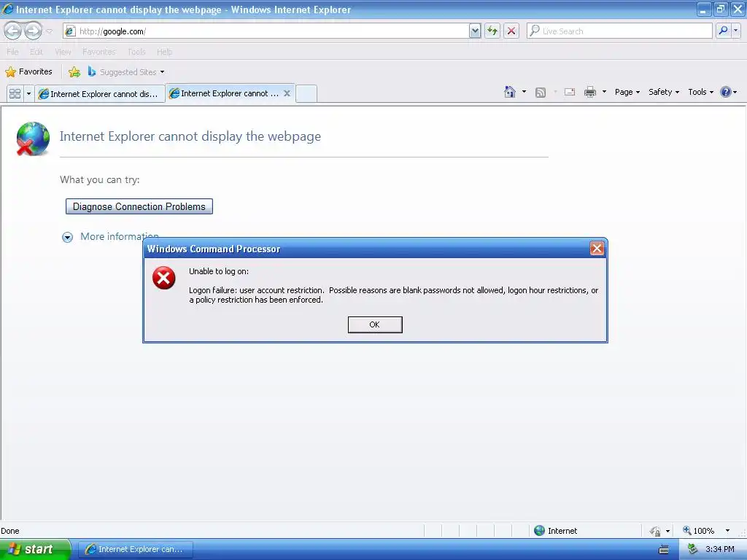Click the blue Help question mark icon
The image size is (747, 560).
(x=726, y=92)
